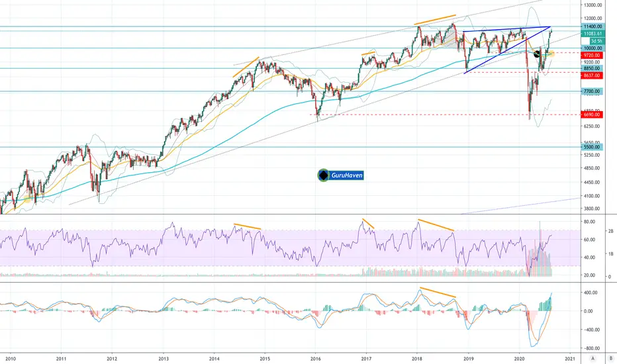Select the 11400.00 horizontal line price label
The width and height of the screenshot is (617, 364).
(x=593, y=26)
